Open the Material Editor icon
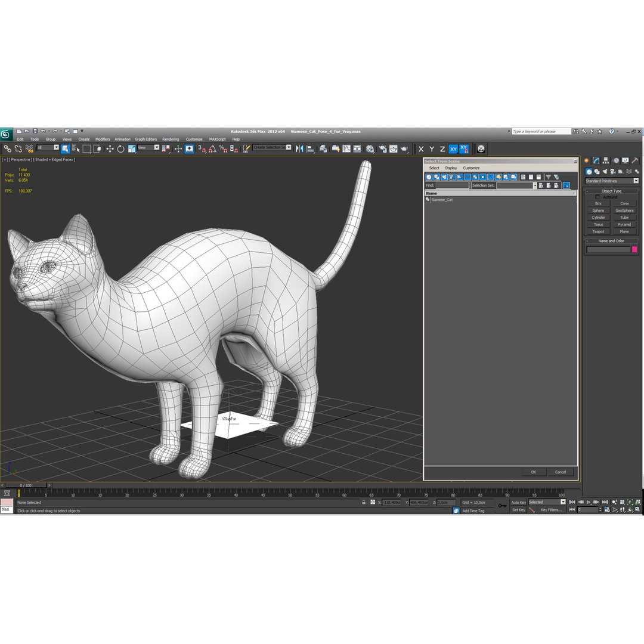The height and width of the screenshot is (644, 644). coord(370,149)
